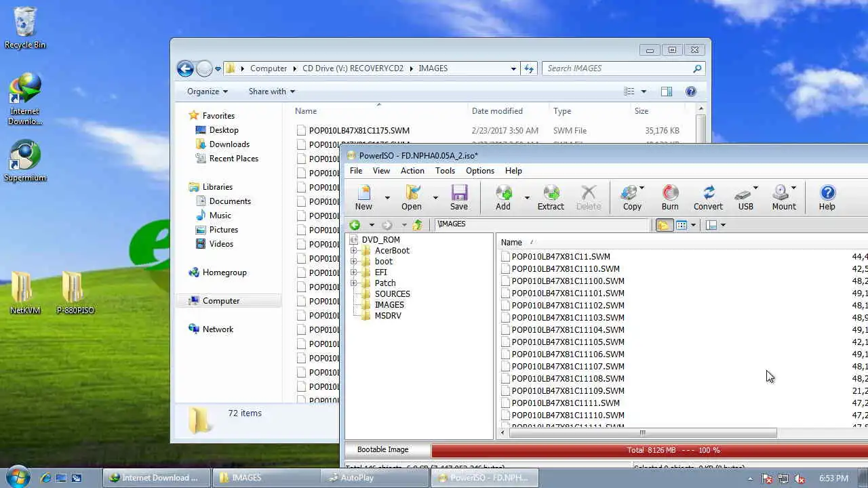The height and width of the screenshot is (488, 868).
Task: Select file POP010LB47X81C11100.SWM
Action: pos(568,281)
